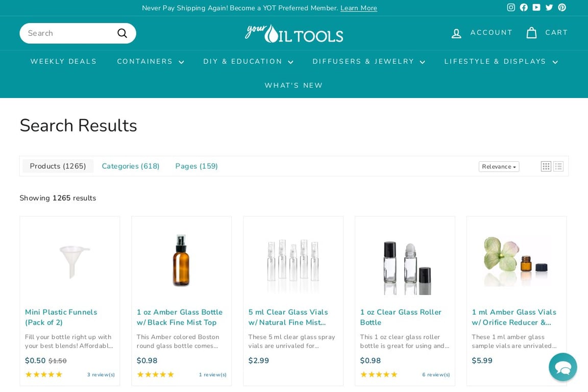Open the YouTube channel icon
This screenshot has height=392, width=588.
click(536, 8)
